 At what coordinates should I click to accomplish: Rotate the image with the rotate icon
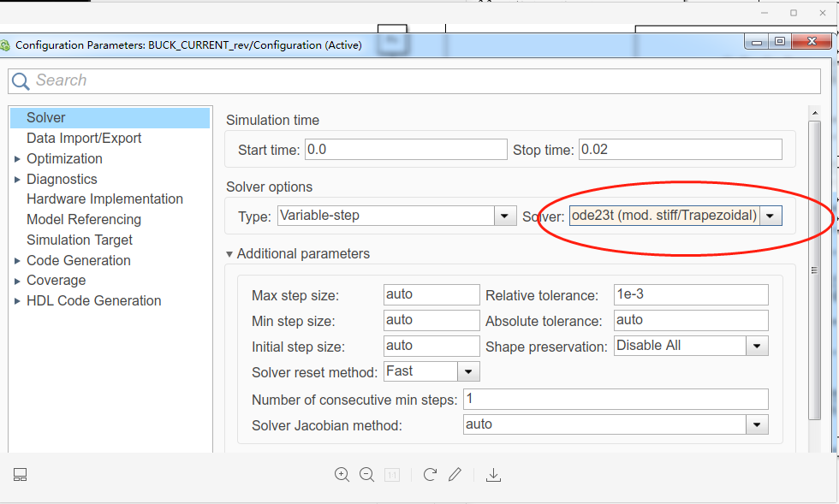pyautogui.click(x=430, y=475)
